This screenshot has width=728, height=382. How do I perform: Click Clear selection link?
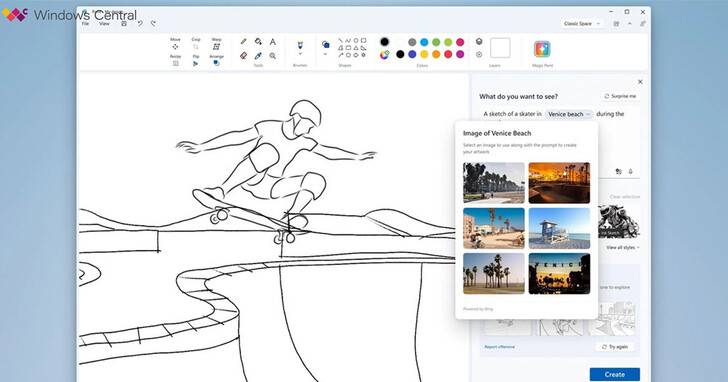tap(624, 197)
